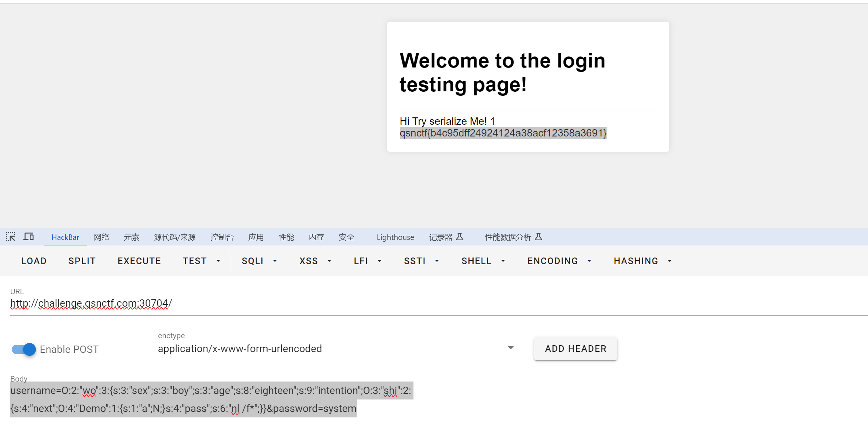Image resolution: width=868 pixels, height=427 pixels.
Task: Expand the HASHING menu
Action: click(x=643, y=261)
